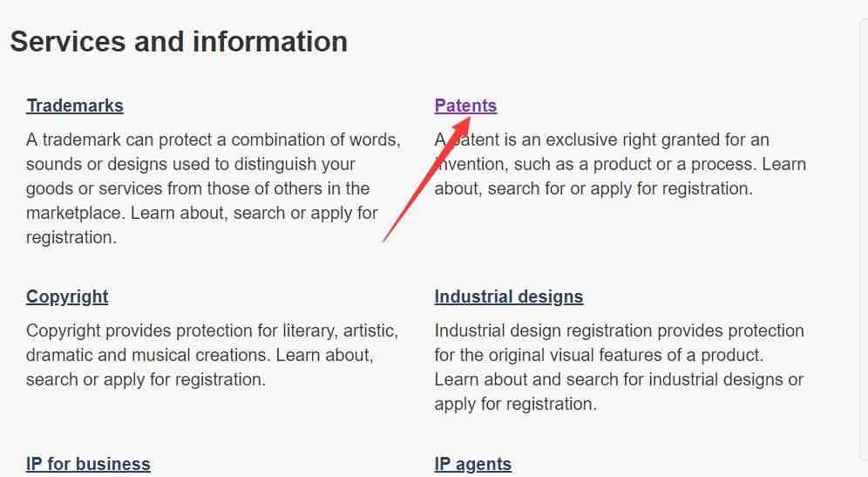This screenshot has height=477, width=868.
Task: Click the Services and information heading
Action: tap(179, 41)
